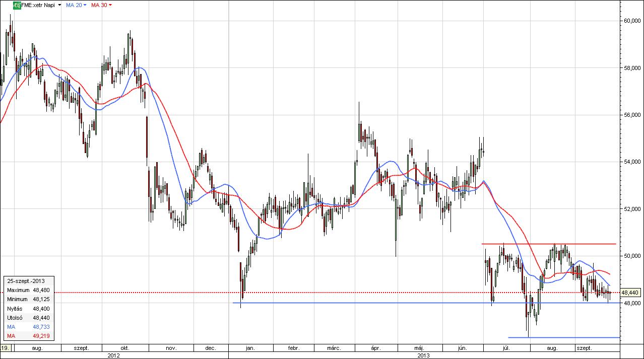Select the short blue line below 47,000
The height and width of the screenshot is (359, 644).
(563, 337)
